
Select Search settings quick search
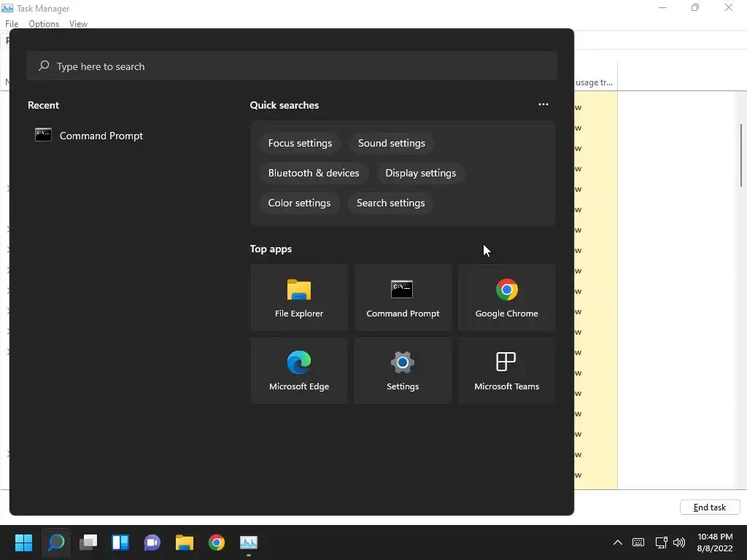(x=391, y=203)
